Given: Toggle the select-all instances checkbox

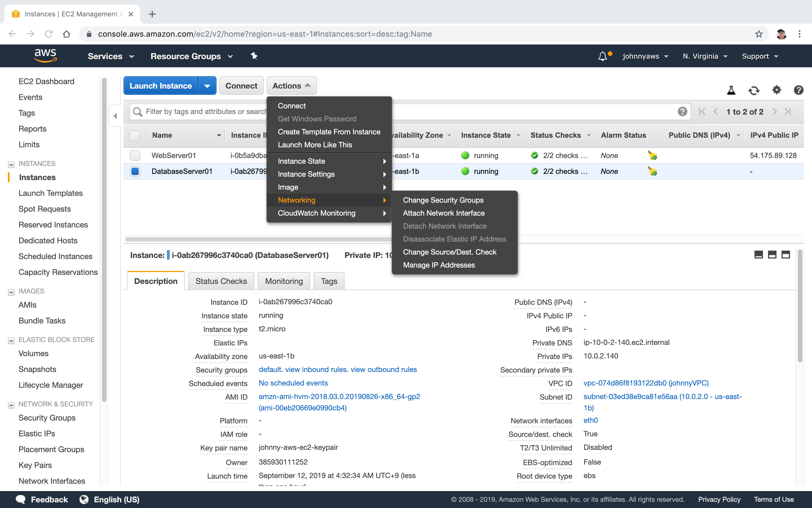Looking at the screenshot, I should click(134, 135).
